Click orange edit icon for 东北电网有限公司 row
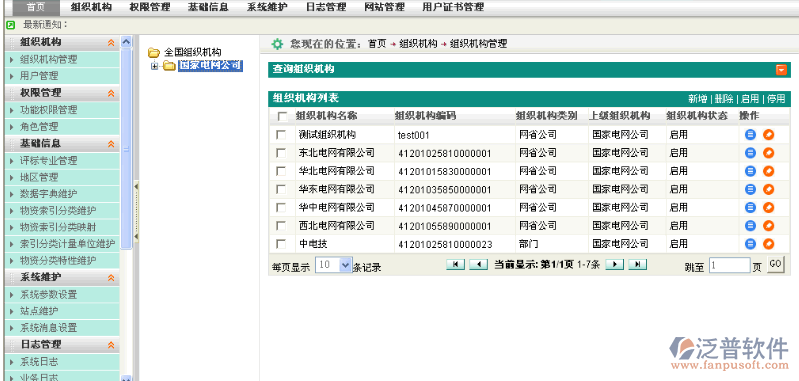The width and height of the screenshot is (799, 381). coord(768,153)
